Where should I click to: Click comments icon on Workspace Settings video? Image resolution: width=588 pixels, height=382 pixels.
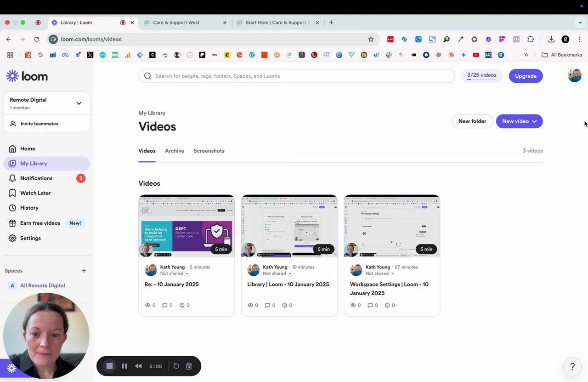(x=370, y=305)
